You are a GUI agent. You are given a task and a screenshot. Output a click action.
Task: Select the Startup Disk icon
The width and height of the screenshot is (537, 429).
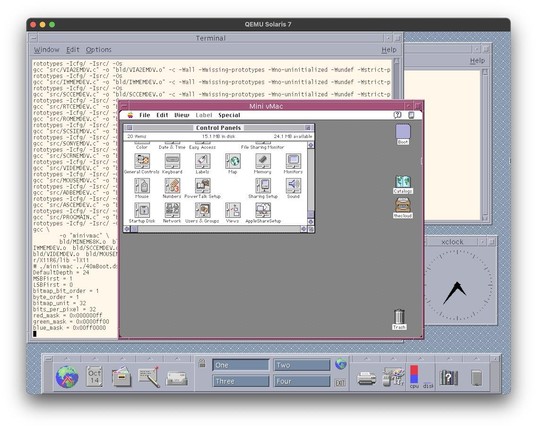pos(142,210)
